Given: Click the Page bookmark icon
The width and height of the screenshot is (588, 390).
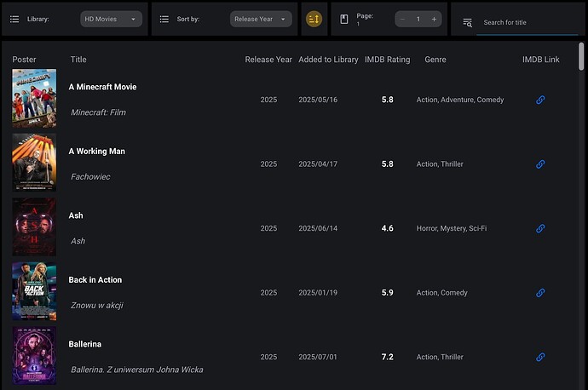Looking at the screenshot, I should [x=344, y=19].
